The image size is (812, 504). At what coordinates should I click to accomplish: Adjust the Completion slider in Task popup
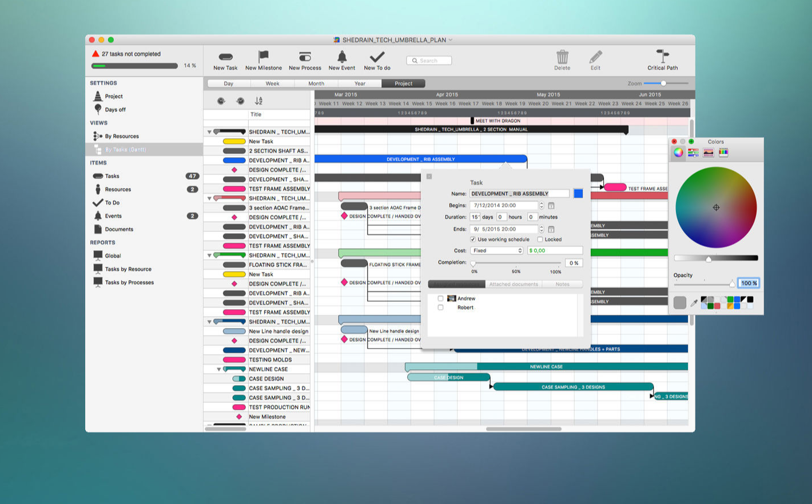(x=517, y=263)
